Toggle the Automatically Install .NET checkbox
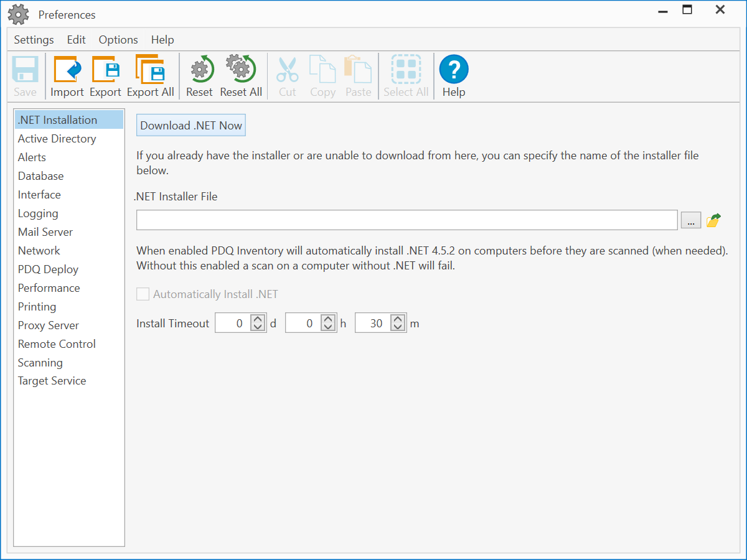Viewport: 747px width, 560px height. pyautogui.click(x=143, y=294)
